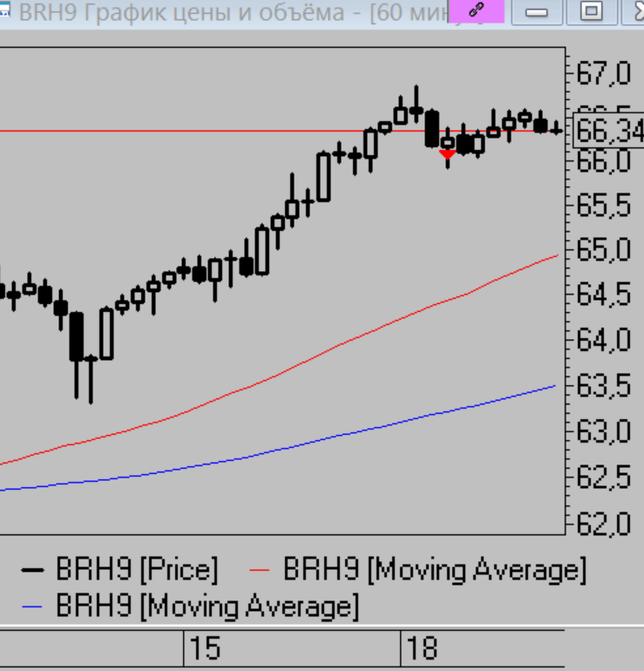Viewport: 644px width, 671px height.
Task: Click the date label 15 on time axis
Action: coord(205,649)
